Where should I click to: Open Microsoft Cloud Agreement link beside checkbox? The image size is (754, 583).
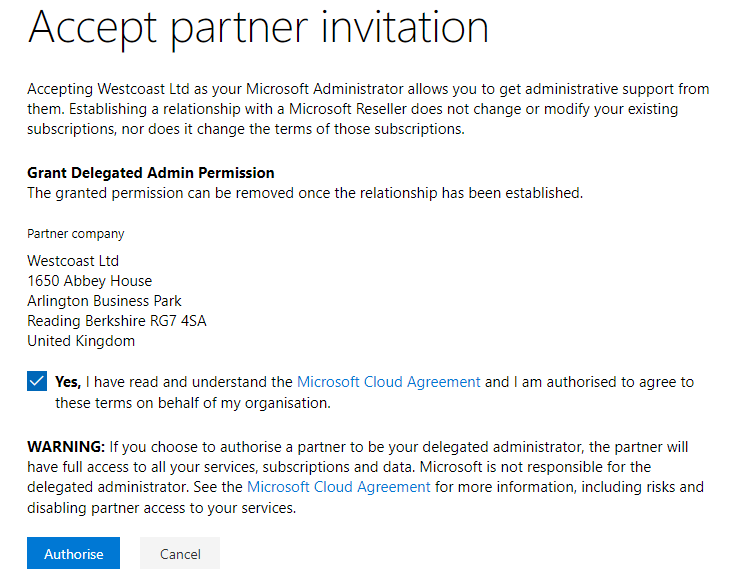click(x=389, y=382)
